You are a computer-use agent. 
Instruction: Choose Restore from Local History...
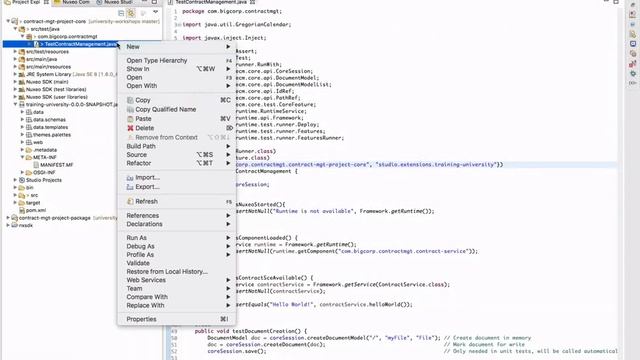point(177,271)
